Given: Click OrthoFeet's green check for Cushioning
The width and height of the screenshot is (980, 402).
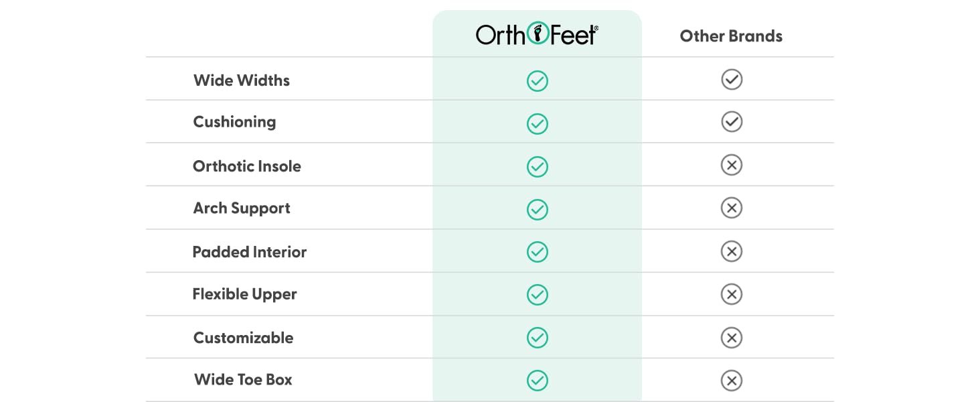Looking at the screenshot, I should [x=537, y=124].
